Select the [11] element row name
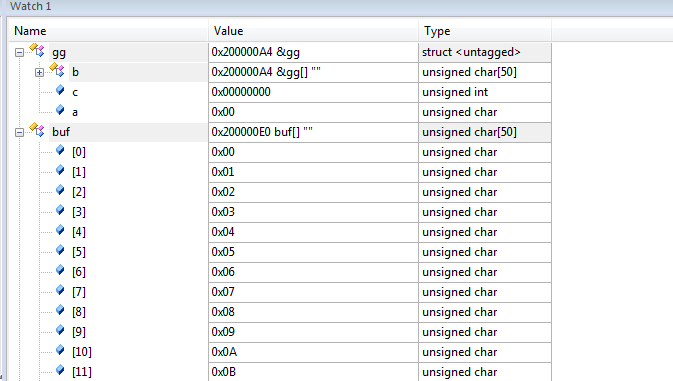 coord(82,372)
